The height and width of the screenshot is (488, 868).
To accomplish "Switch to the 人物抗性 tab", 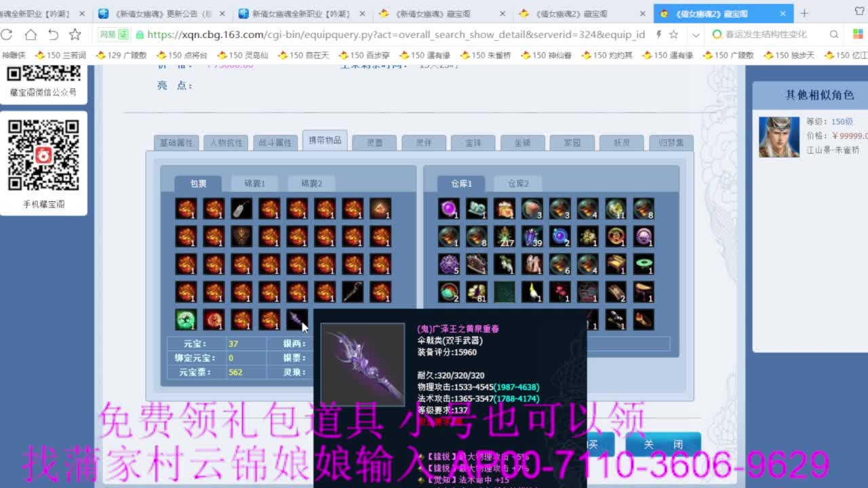I will pyautogui.click(x=226, y=142).
